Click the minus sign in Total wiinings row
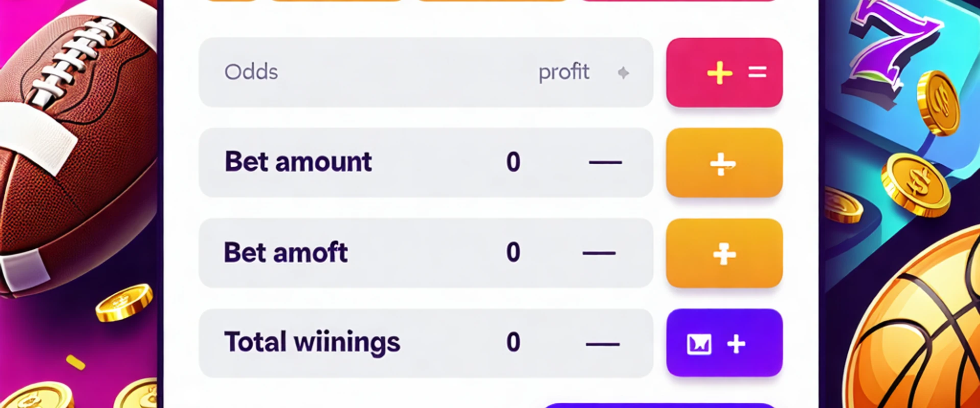 (x=602, y=344)
